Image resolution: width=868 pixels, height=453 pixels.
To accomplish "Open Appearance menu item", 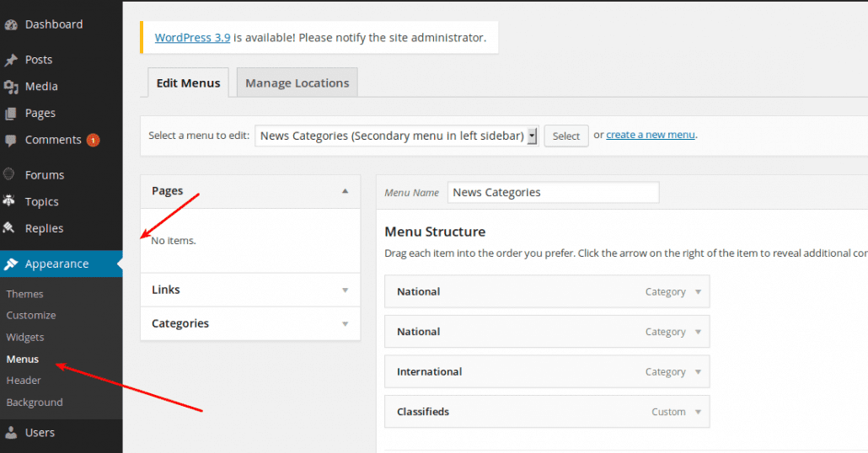I will (x=57, y=264).
